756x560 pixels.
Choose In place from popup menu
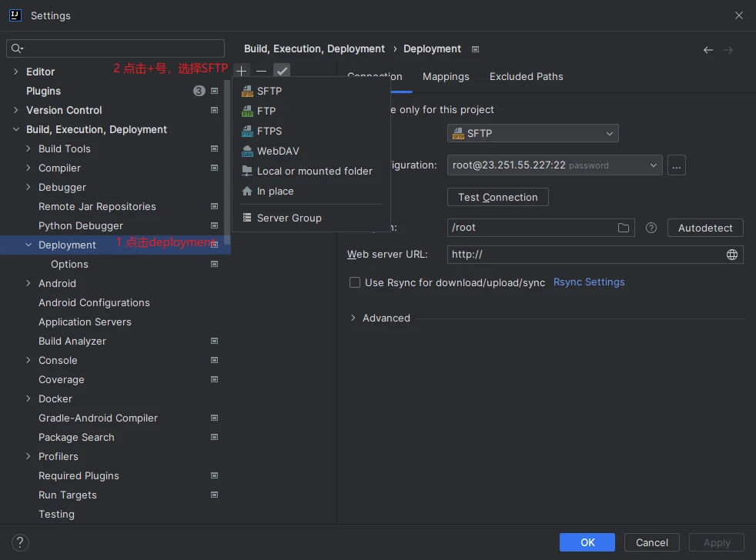pyautogui.click(x=311, y=192)
